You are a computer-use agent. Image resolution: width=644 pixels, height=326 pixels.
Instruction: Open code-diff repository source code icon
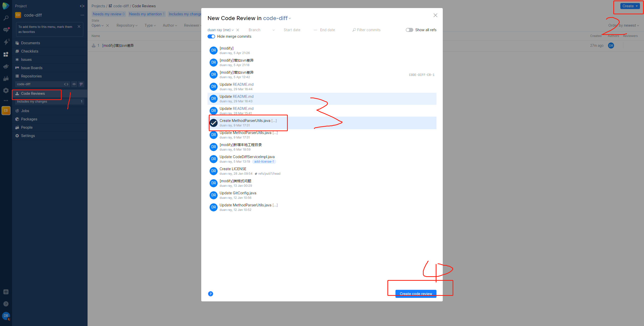pos(66,84)
